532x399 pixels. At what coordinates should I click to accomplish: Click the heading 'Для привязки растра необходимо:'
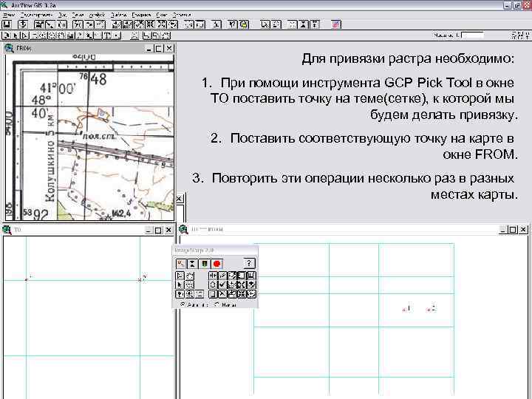pyautogui.click(x=408, y=58)
